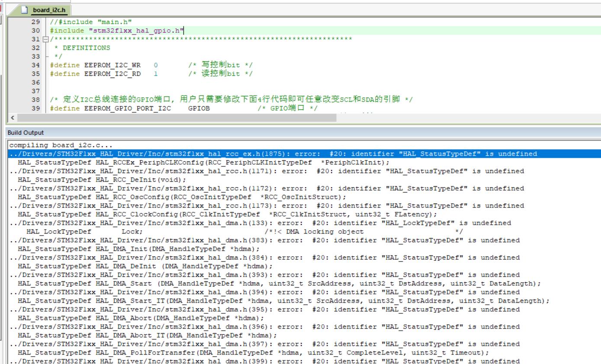Click the HAL_DMA_Start (not _IT) output line

[279, 284]
